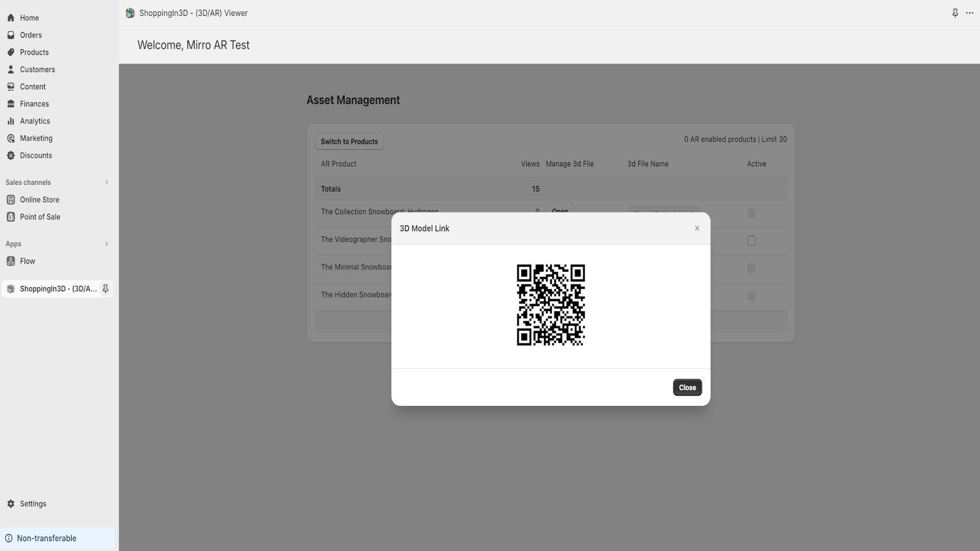The width and height of the screenshot is (980, 551).
Task: Click the Non-transferable info icon
Action: point(9,538)
